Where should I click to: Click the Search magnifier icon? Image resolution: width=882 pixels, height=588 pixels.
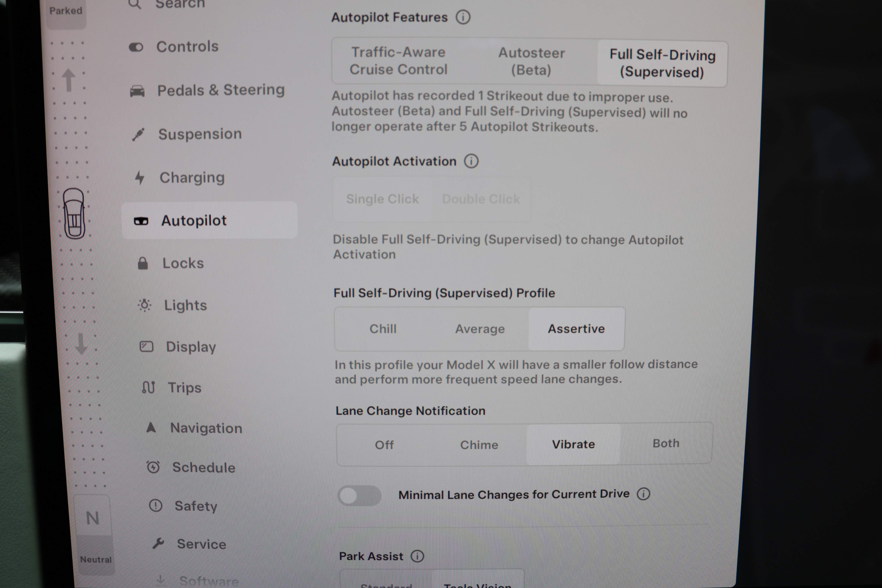(x=135, y=4)
